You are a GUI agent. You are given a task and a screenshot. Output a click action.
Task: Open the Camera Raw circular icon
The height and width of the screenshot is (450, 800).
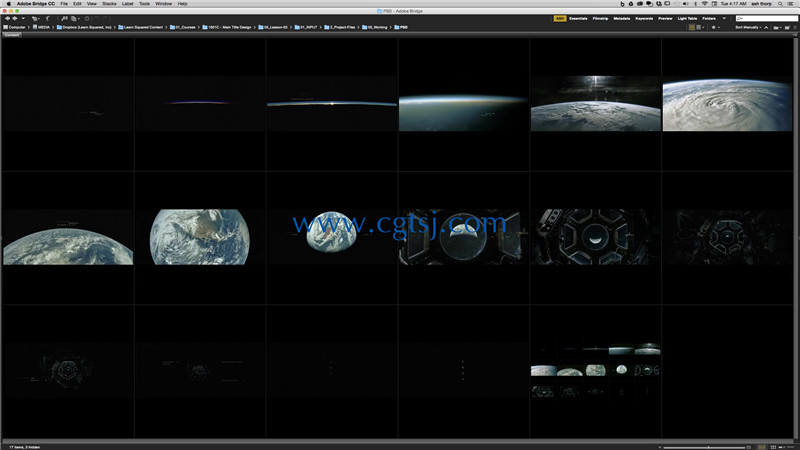(87, 18)
